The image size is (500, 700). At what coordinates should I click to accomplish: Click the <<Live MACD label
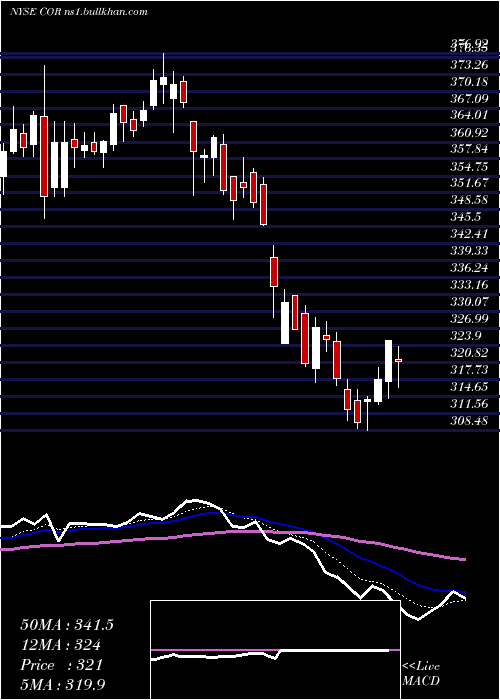point(421,674)
